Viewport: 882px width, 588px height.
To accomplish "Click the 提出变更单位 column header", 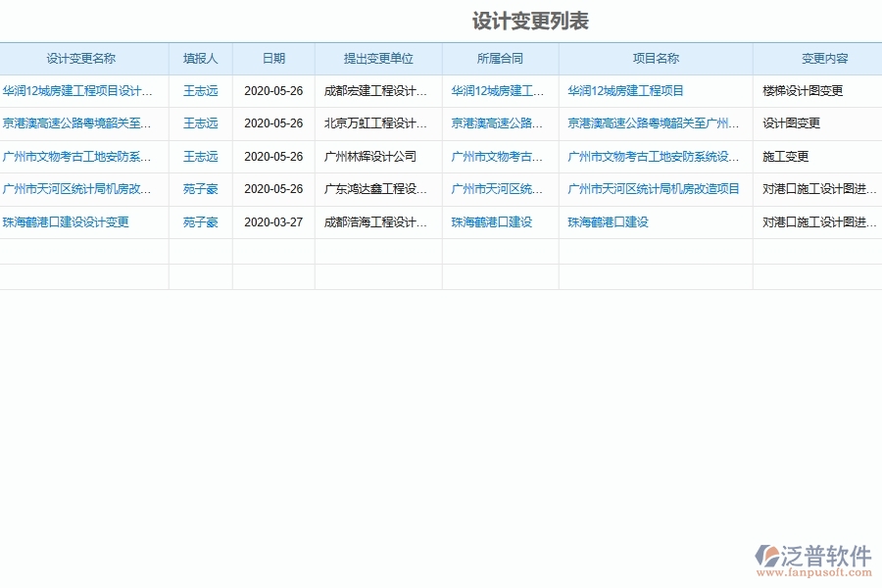I will (x=378, y=58).
